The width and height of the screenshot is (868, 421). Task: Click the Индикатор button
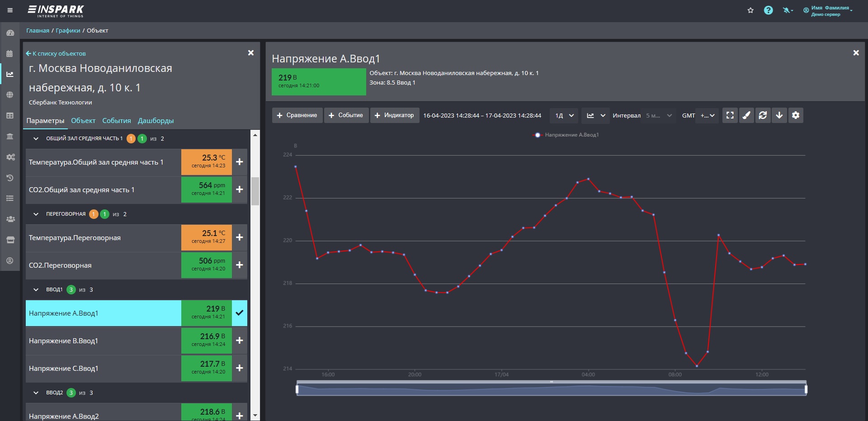(x=395, y=115)
